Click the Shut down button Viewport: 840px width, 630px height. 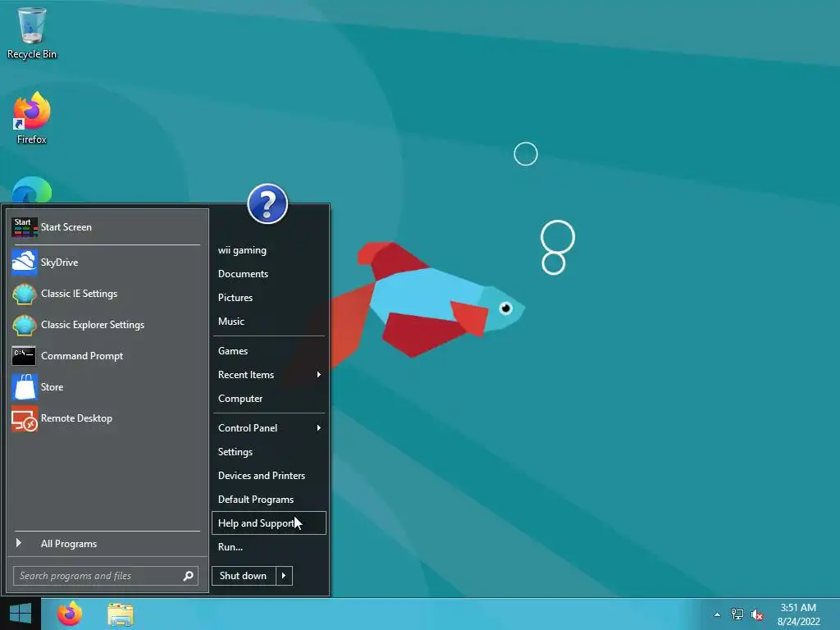(244, 576)
